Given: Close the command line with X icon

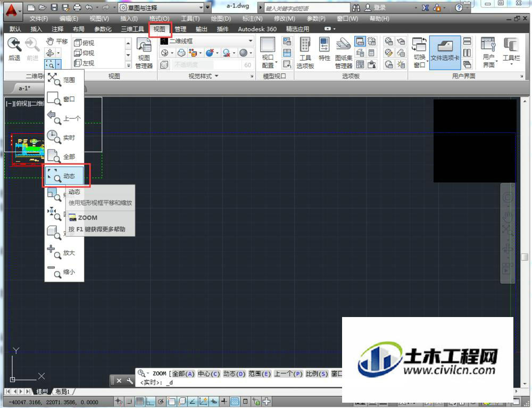Looking at the screenshot, I should click(119, 380).
